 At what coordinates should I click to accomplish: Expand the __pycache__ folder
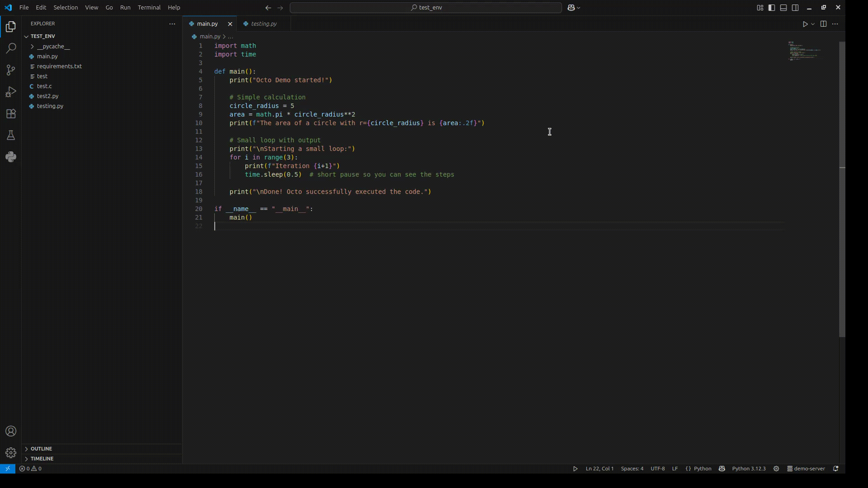pos(102,46)
